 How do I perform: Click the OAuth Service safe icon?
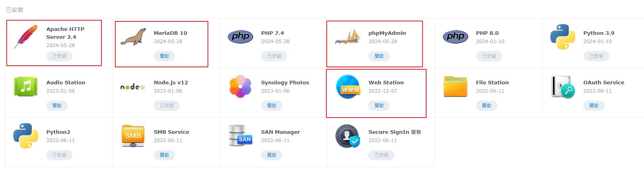[563, 87]
